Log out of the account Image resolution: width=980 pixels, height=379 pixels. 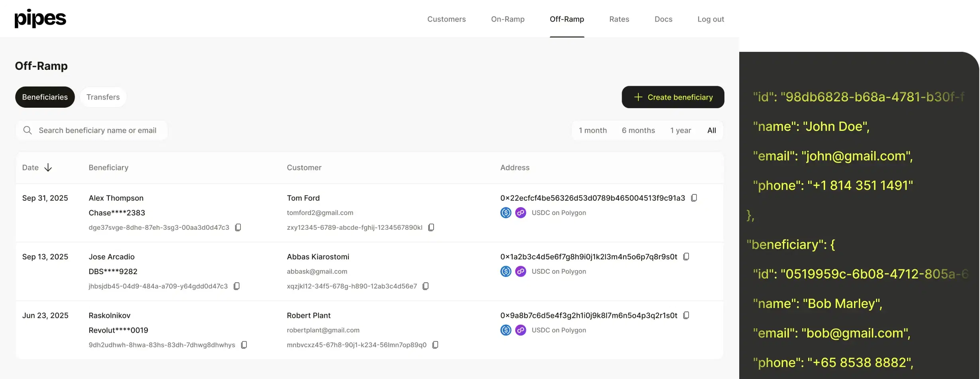pos(710,19)
